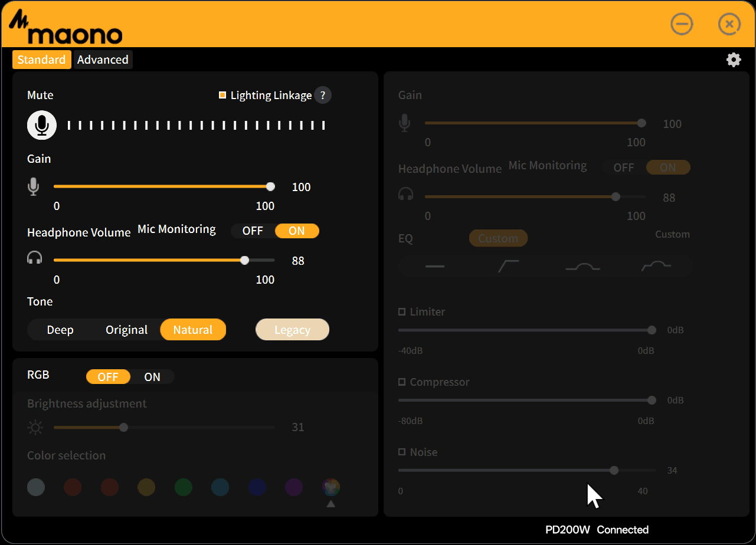Click the Lighting Linkage help icon
Image resolution: width=756 pixels, height=545 pixels.
click(x=323, y=95)
